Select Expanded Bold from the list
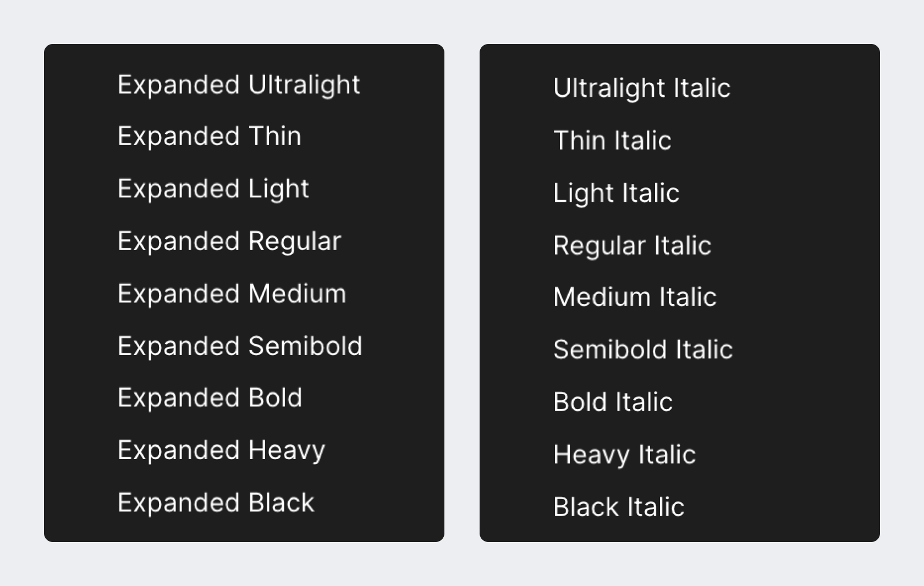The height and width of the screenshot is (586, 924). (x=210, y=397)
